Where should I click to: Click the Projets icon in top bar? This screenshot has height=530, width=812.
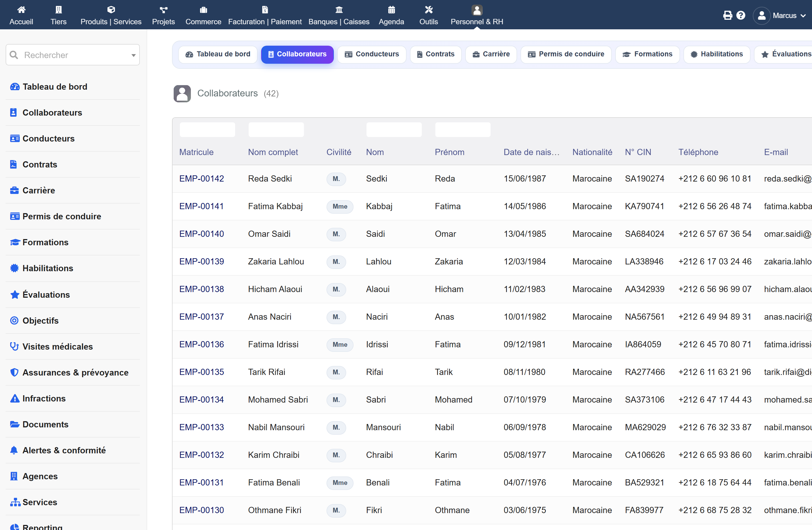coord(164,10)
